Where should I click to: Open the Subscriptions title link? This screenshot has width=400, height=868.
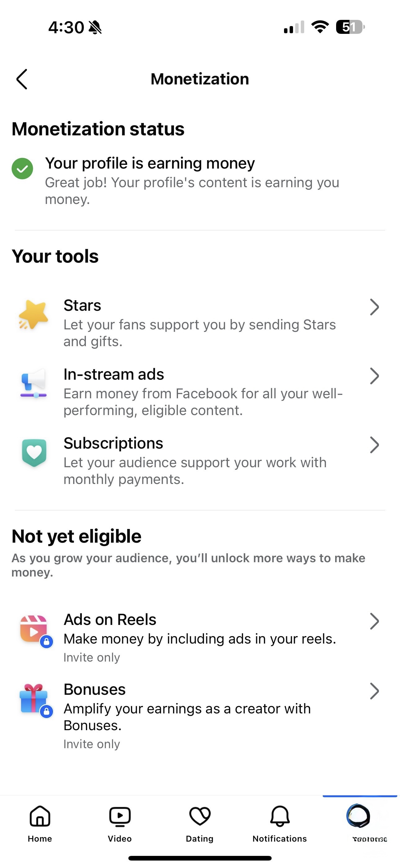pos(113,443)
